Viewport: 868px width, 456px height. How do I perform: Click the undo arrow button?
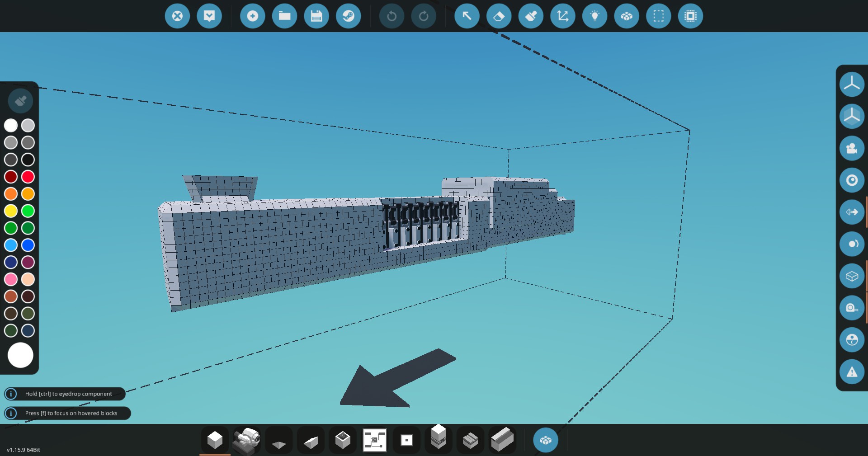point(392,16)
